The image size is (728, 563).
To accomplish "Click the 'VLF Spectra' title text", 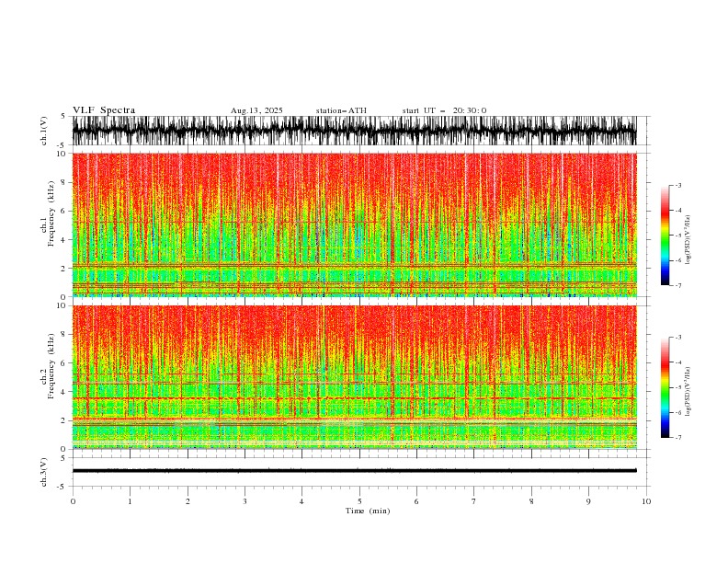I will point(104,110).
